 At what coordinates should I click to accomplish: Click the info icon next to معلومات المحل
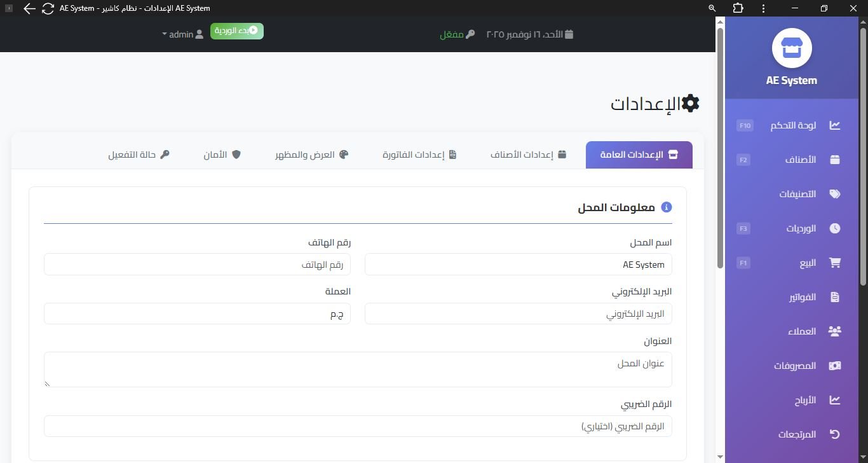(x=666, y=207)
